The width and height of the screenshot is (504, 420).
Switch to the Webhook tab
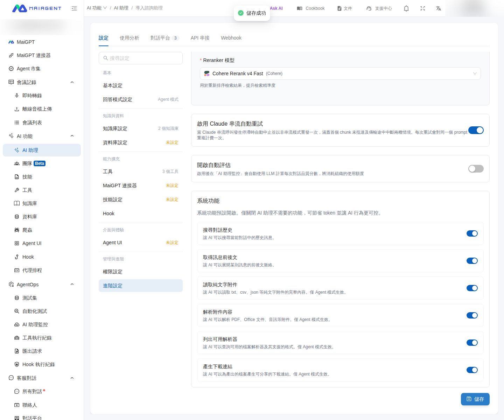(x=231, y=38)
